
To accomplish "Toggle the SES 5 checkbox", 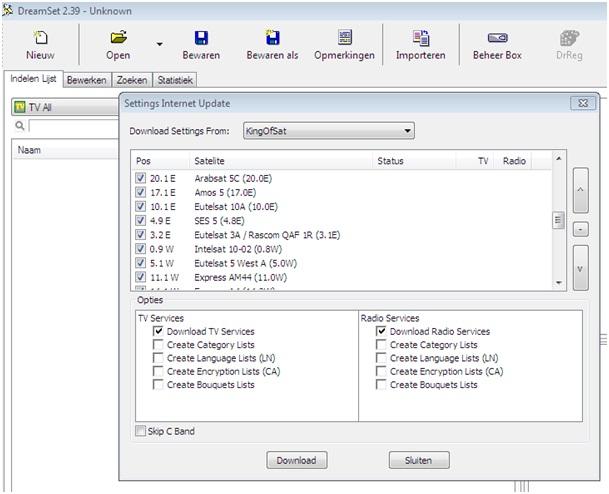I will (140, 221).
